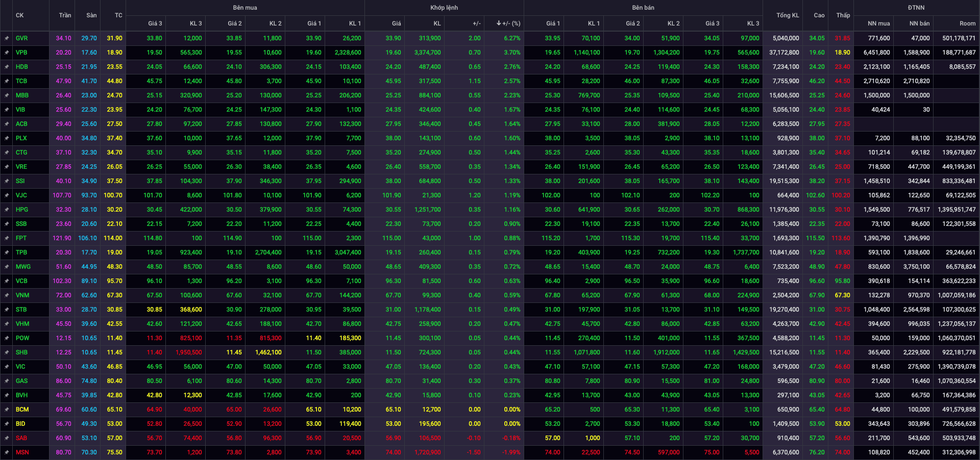This screenshot has height=460, width=980.
Task: Pin the POW row
Action: (7, 338)
